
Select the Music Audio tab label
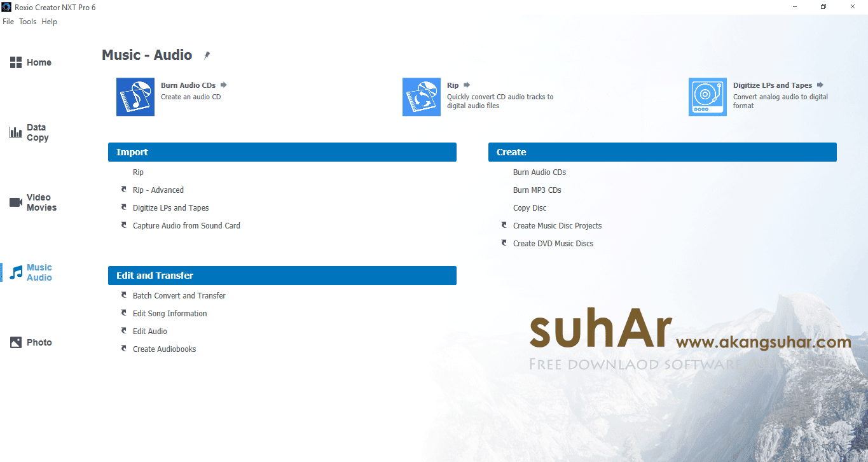[39, 272]
